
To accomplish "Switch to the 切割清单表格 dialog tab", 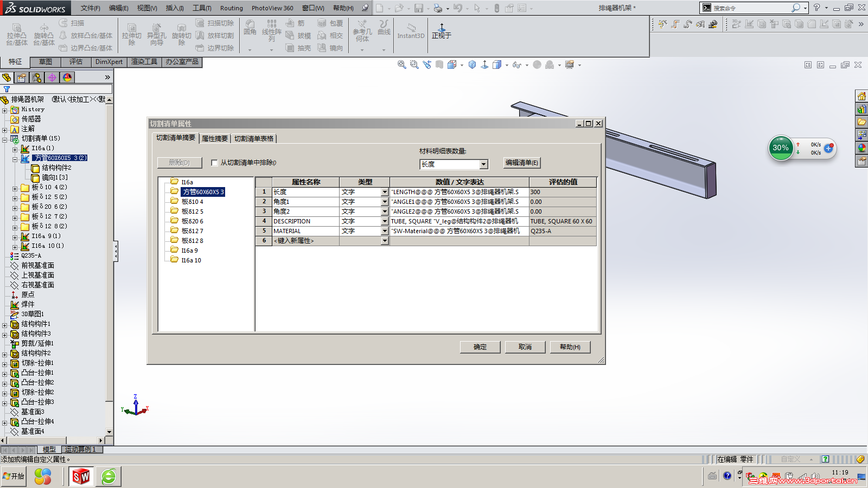I will [254, 139].
